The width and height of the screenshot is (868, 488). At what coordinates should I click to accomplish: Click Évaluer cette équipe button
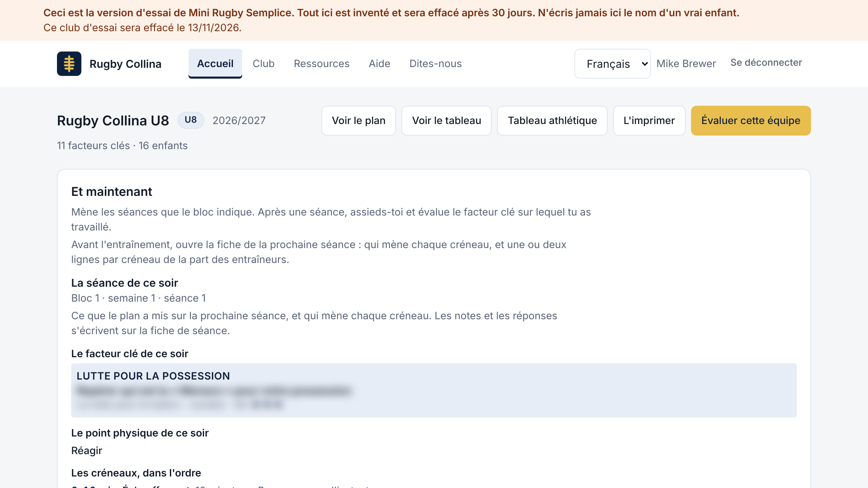click(751, 121)
